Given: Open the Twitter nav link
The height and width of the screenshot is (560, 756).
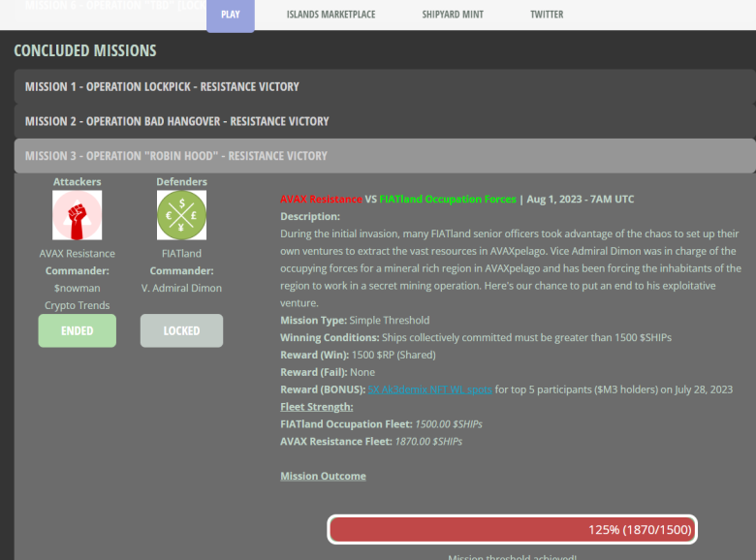Looking at the screenshot, I should coord(547,15).
